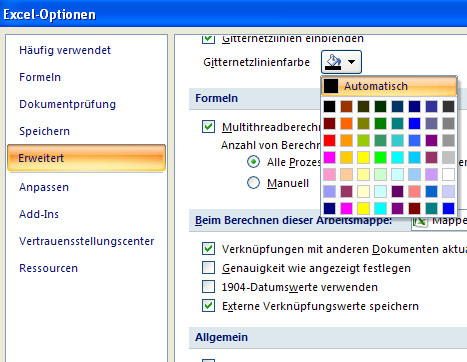467x362 pixels.
Task: Choose the bottom-row teal swatch
Action: (x=431, y=208)
